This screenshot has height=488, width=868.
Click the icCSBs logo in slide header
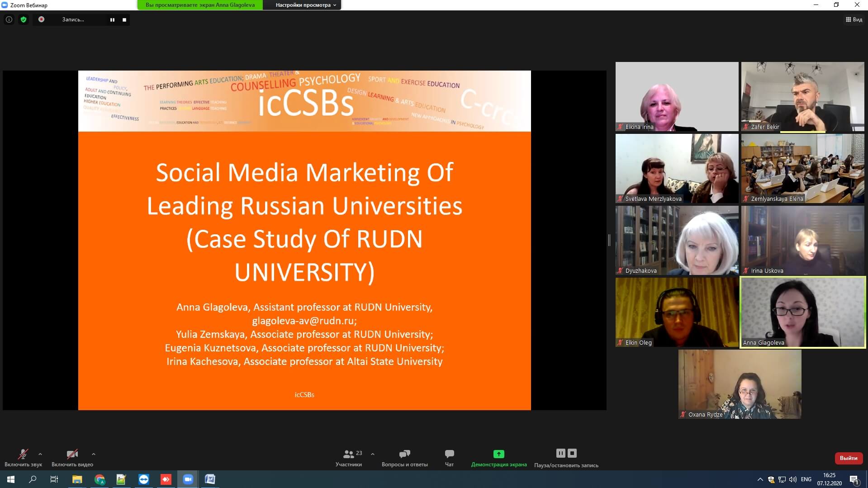pos(305,104)
